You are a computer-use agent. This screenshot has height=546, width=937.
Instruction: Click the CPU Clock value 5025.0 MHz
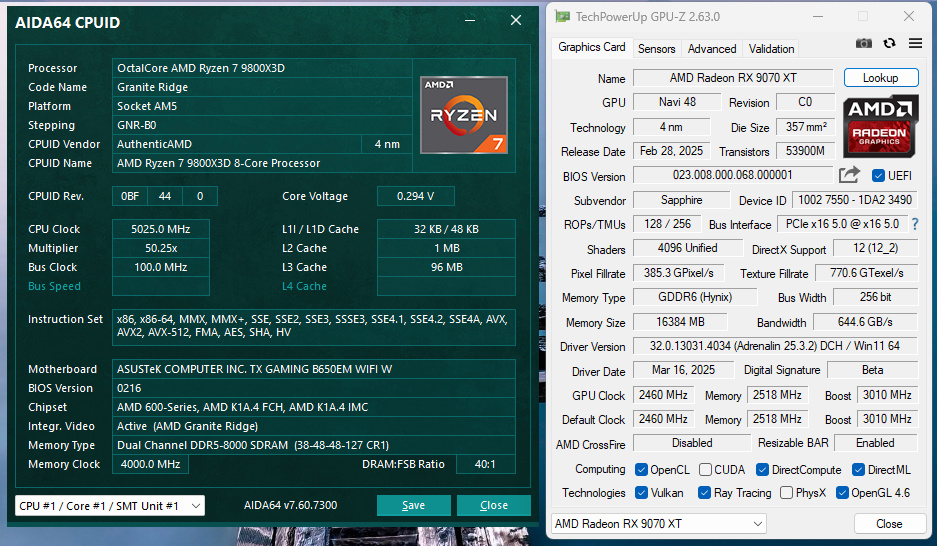[161, 229]
